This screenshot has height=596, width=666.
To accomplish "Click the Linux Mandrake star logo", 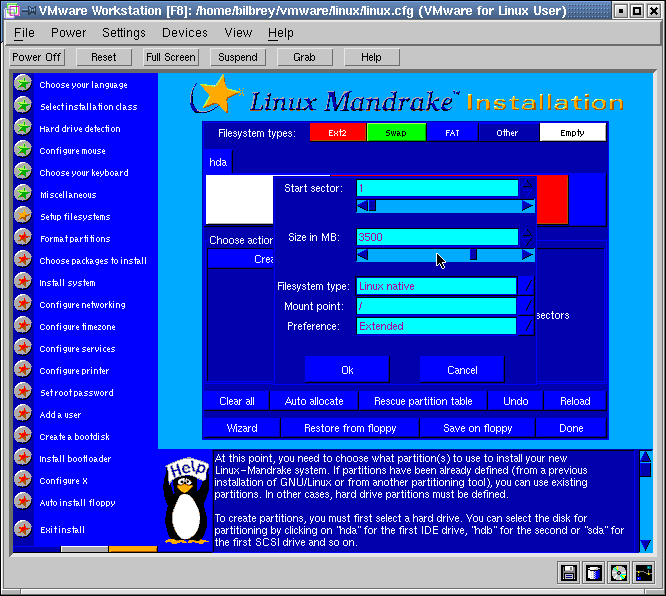I will (x=215, y=97).
